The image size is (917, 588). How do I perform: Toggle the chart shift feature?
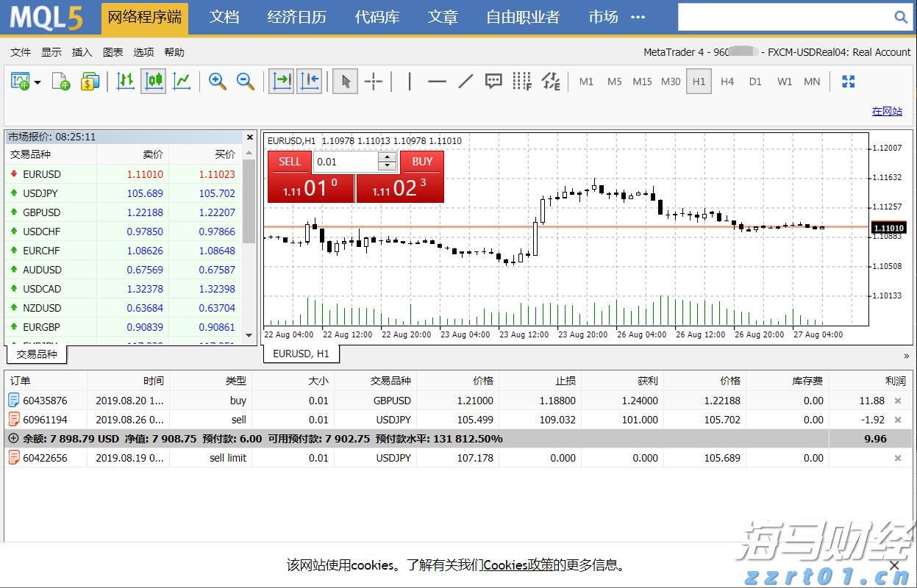tap(308, 81)
